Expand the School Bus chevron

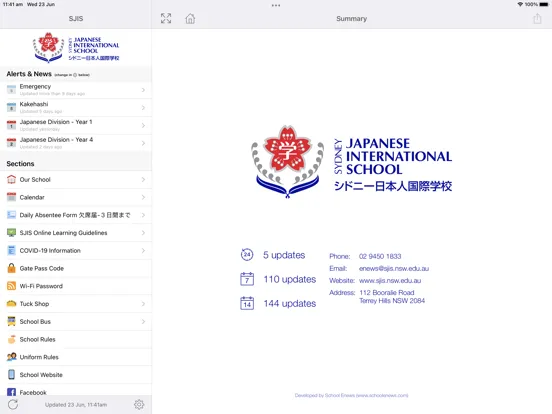point(143,321)
